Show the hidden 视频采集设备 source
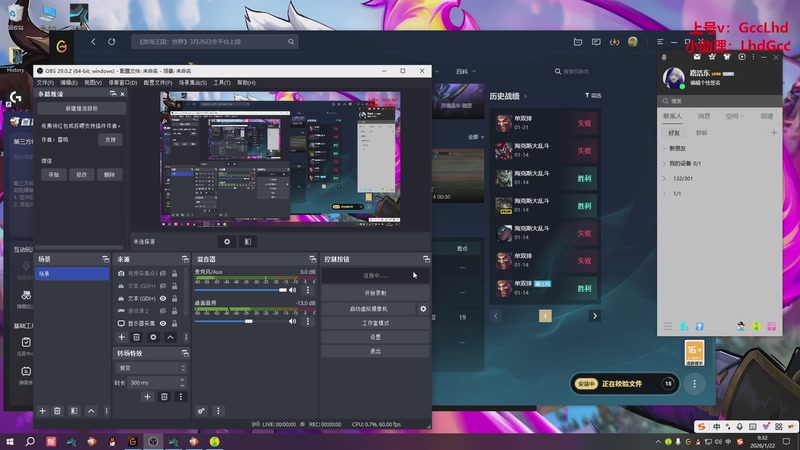Viewport: 800px width, 450px height. (163, 273)
